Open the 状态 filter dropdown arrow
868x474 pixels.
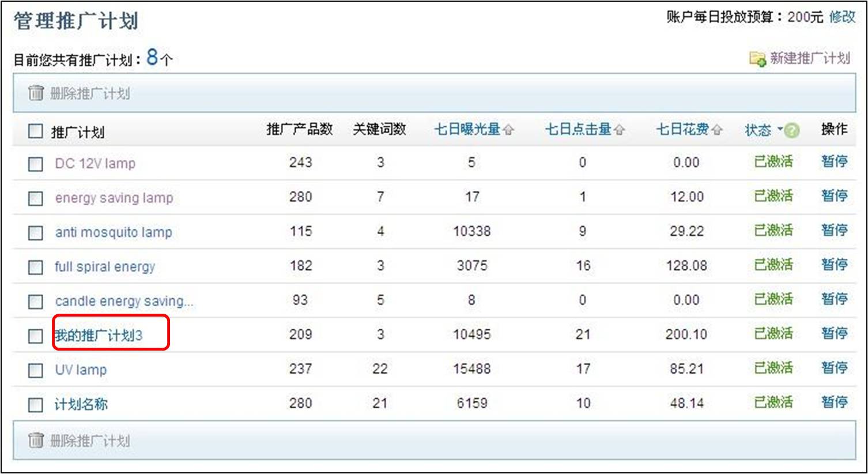[780, 129]
